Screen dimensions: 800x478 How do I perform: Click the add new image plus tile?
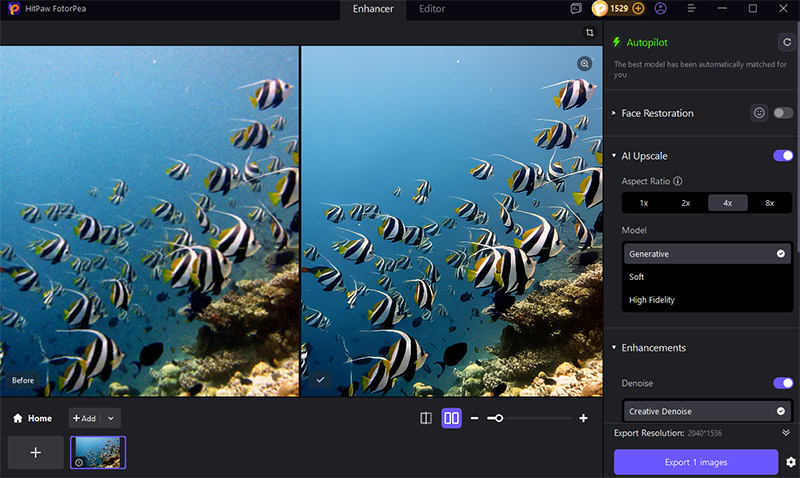click(35, 452)
